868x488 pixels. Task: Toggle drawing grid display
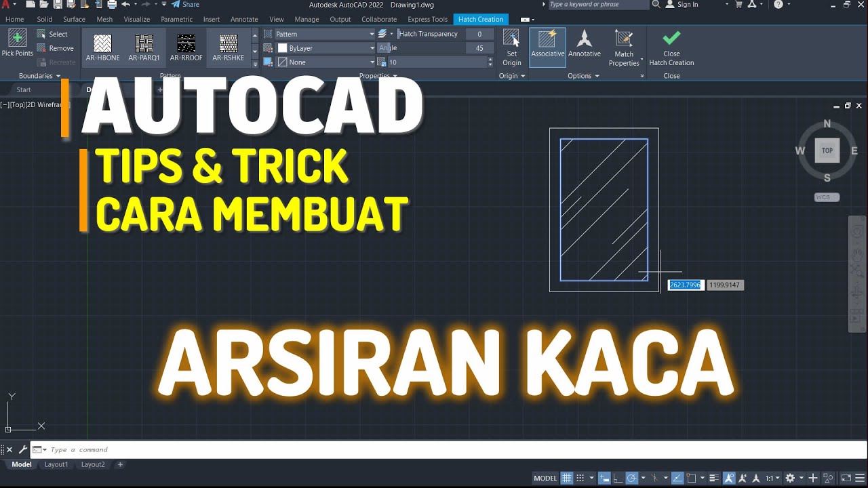pyautogui.click(x=567, y=478)
